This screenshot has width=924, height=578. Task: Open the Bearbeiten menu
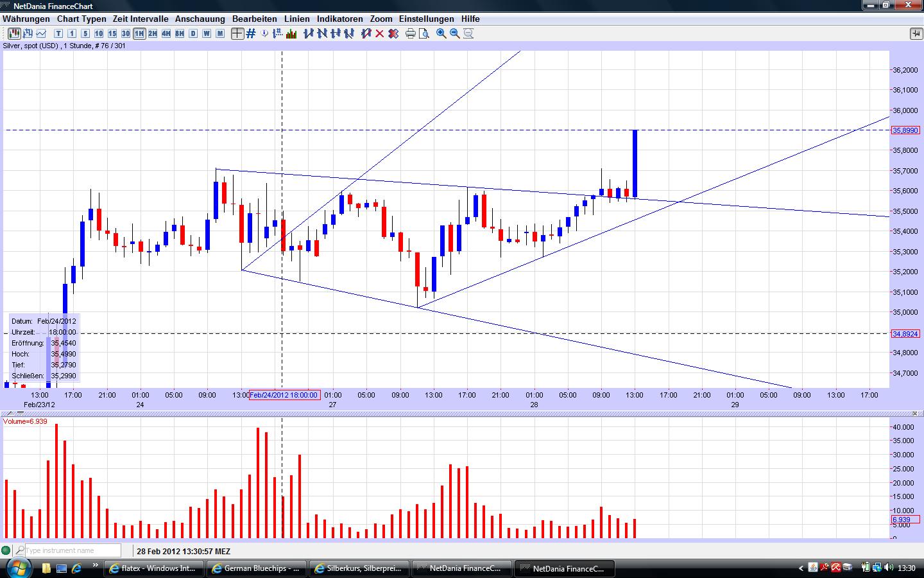click(x=255, y=19)
